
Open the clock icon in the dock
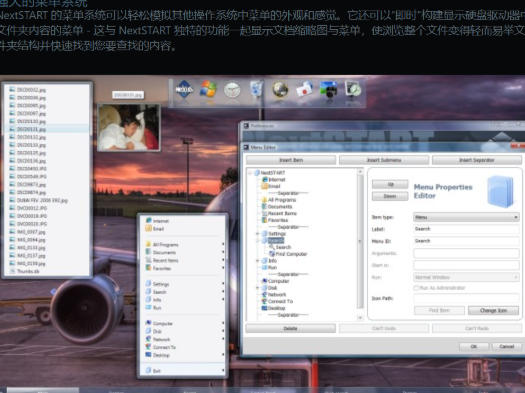232,90
